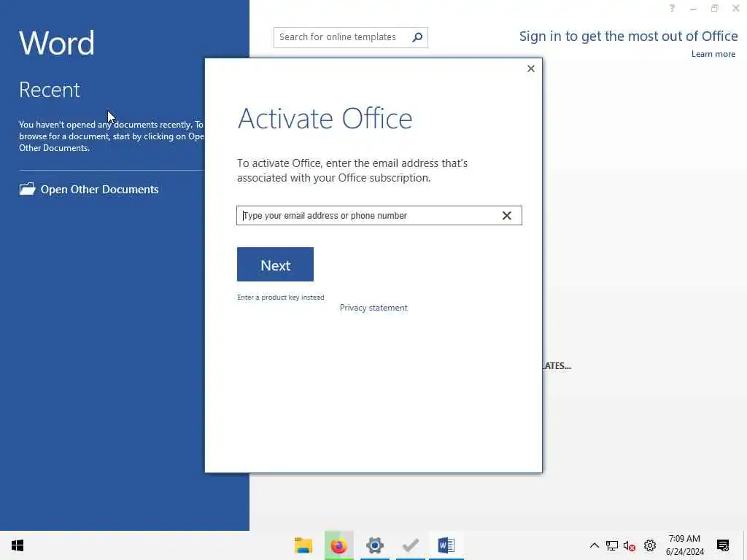Launch File Explorer from taskbar
Image resolution: width=747 pixels, height=560 pixels.
pos(303,545)
